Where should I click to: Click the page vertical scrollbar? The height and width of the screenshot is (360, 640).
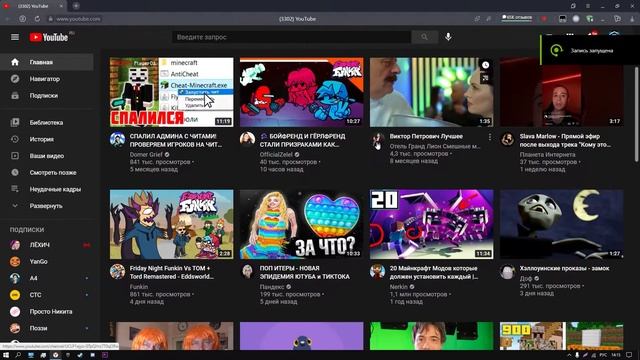pos(637,114)
